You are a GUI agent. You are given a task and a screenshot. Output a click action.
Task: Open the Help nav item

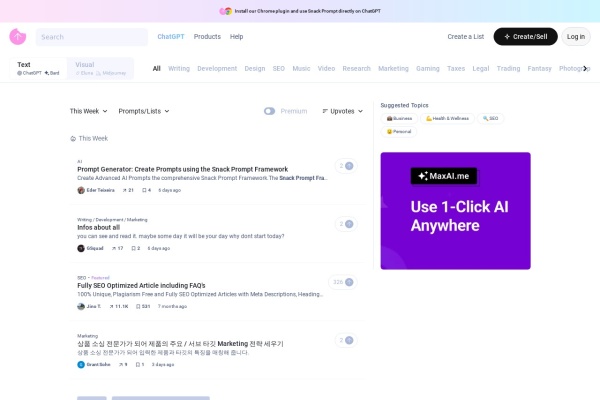(236, 37)
